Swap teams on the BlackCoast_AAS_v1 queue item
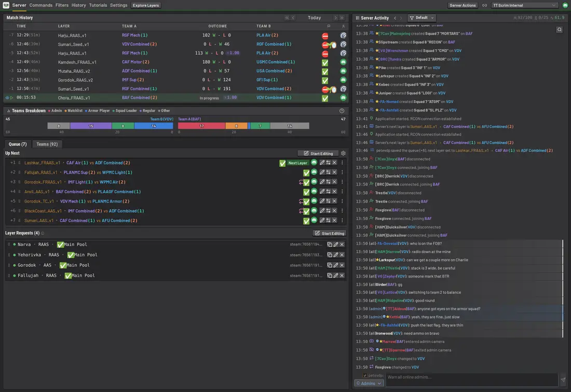Screen dimensions: 571x392 (x=328, y=211)
